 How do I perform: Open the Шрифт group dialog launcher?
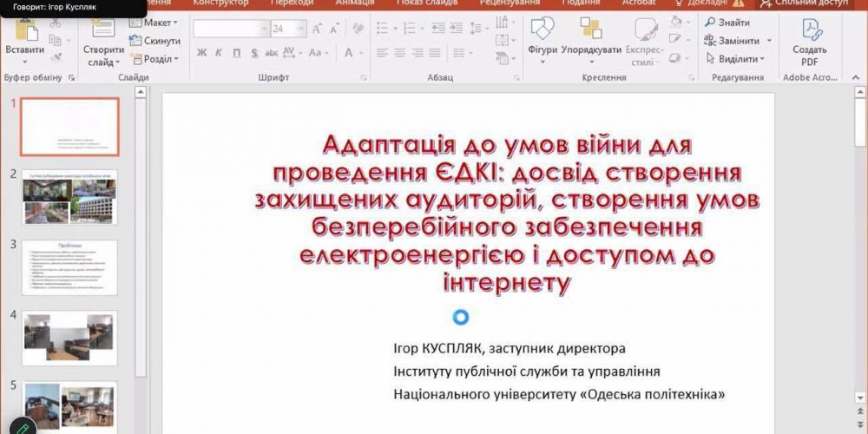[x=364, y=78]
